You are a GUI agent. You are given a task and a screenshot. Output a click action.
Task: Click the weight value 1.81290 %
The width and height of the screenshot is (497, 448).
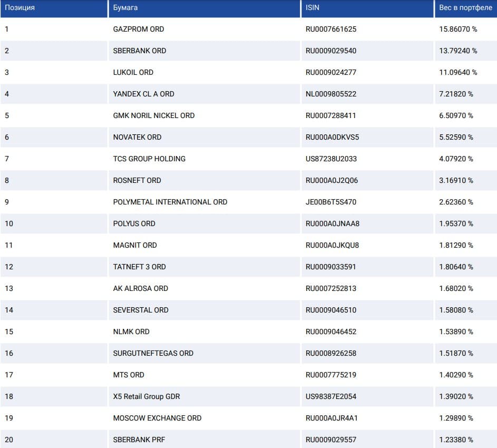pyautogui.click(x=456, y=245)
